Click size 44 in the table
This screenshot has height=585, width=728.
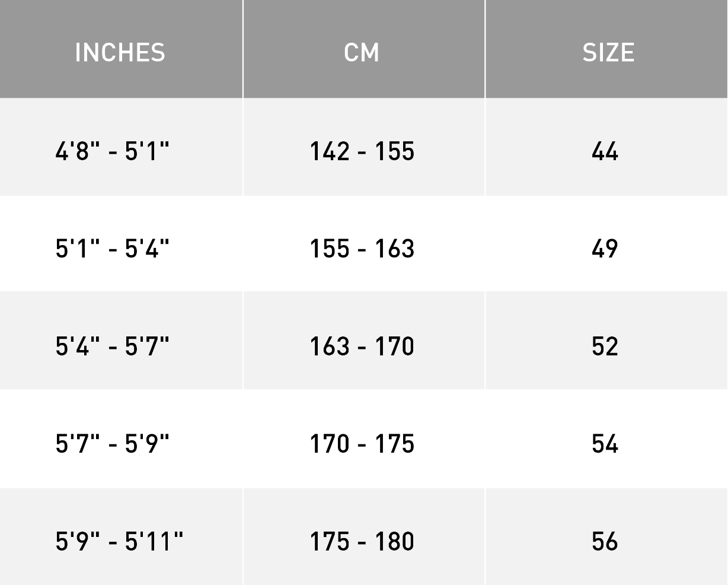pos(605,151)
